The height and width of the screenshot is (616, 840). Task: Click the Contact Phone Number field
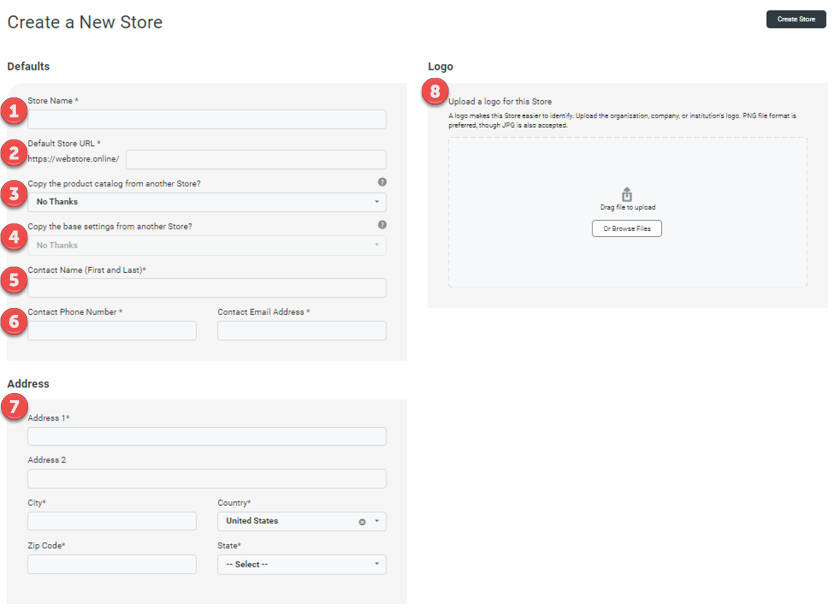(111, 330)
